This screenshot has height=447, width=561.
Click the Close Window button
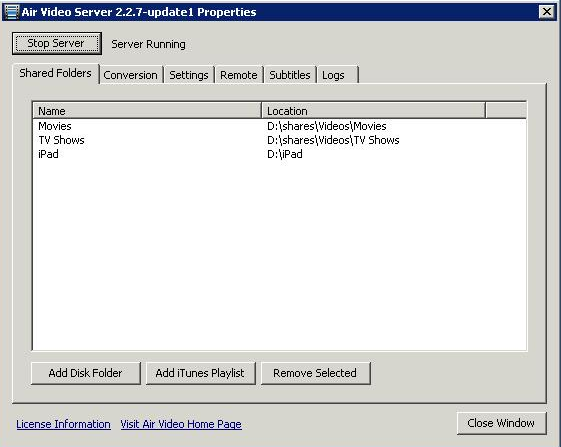[x=502, y=423]
